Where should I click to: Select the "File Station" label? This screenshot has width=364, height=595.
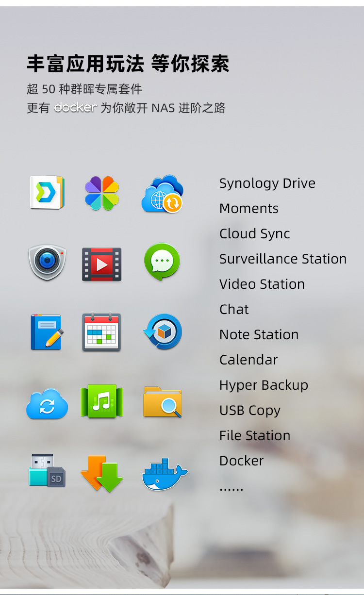(x=255, y=435)
